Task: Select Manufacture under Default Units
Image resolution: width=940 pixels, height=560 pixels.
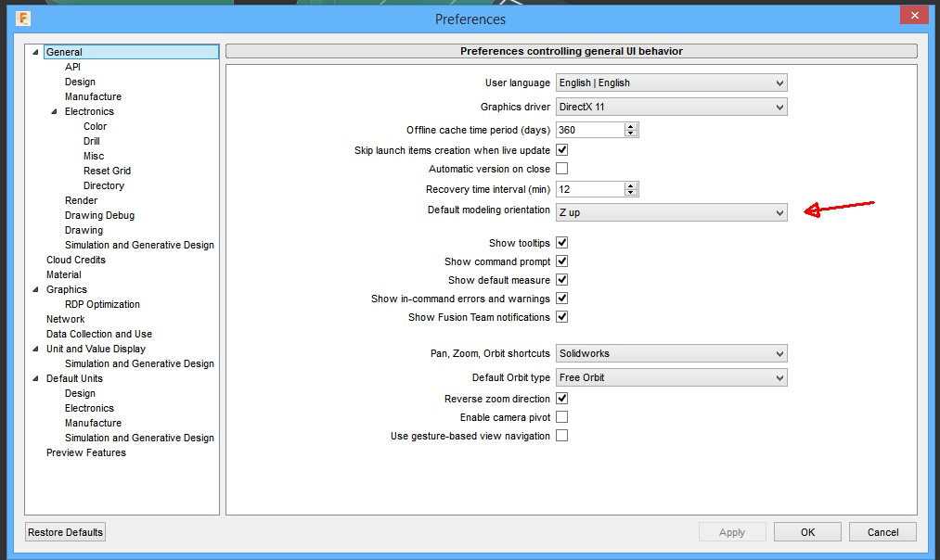Action: (93, 423)
